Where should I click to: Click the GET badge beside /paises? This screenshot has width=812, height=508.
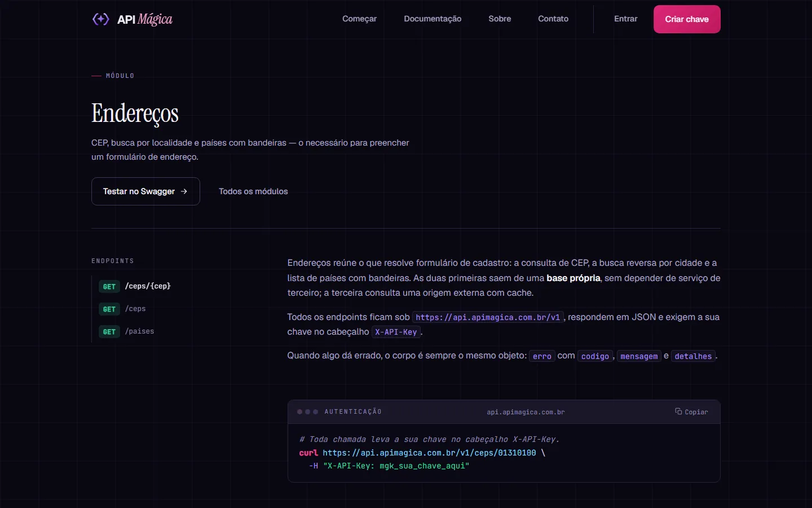pyautogui.click(x=109, y=332)
